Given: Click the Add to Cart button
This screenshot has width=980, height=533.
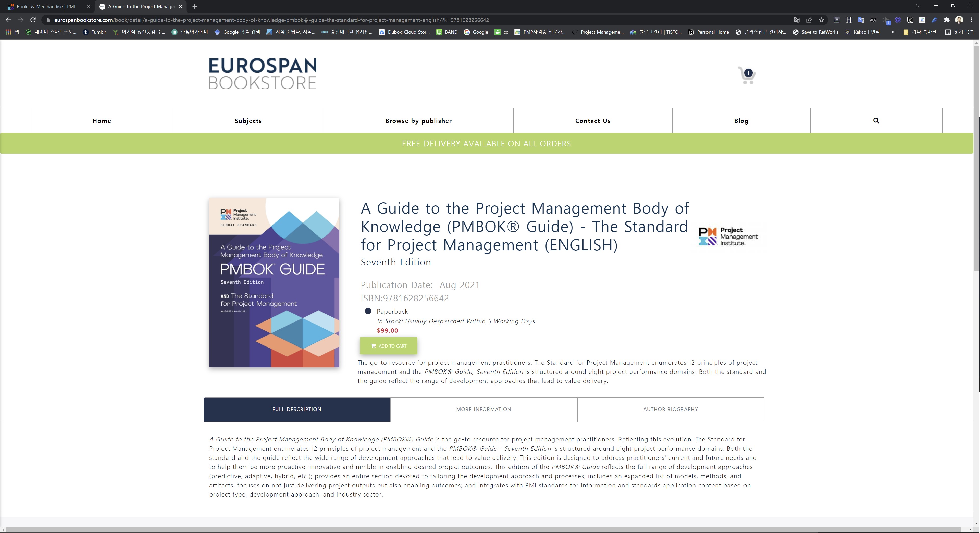Looking at the screenshot, I should pos(388,346).
